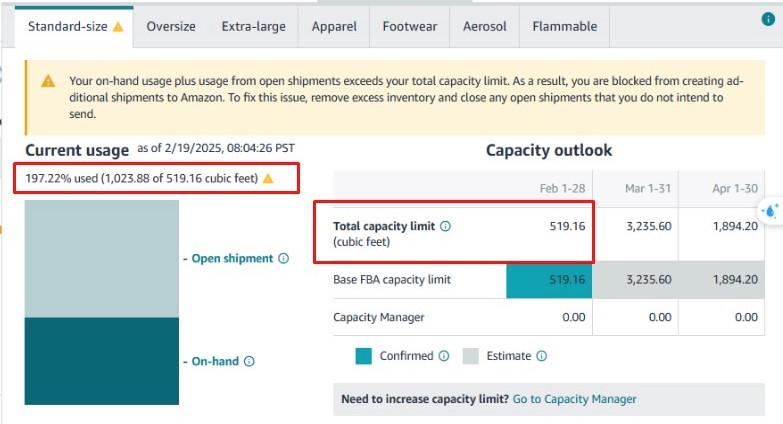Switch to the Extra-large tab

coord(254,26)
